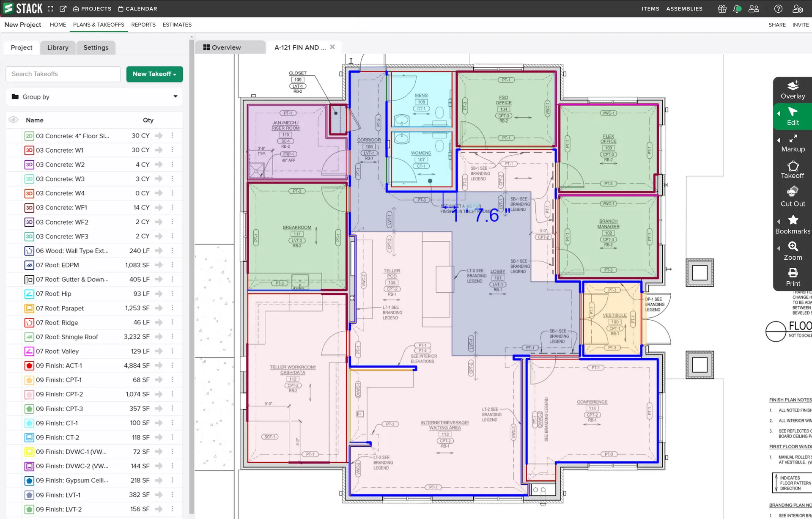Open the New Takeoff dropdown button
The width and height of the screenshot is (812, 519).
(x=154, y=74)
